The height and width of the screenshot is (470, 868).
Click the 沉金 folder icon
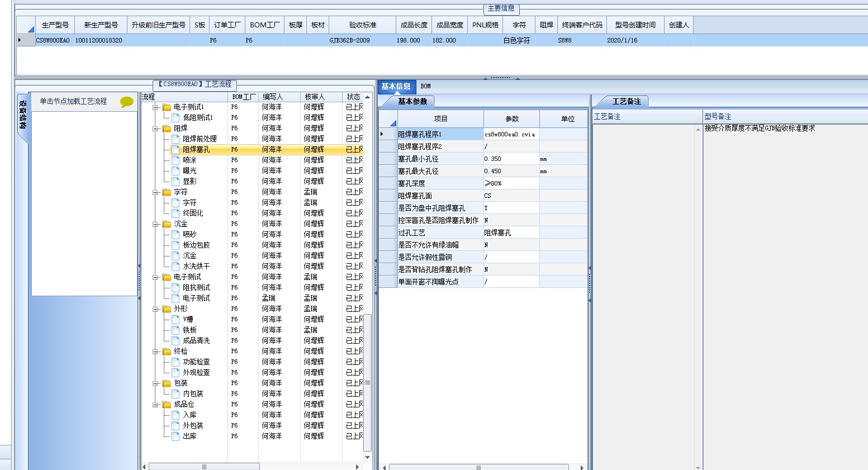point(167,224)
